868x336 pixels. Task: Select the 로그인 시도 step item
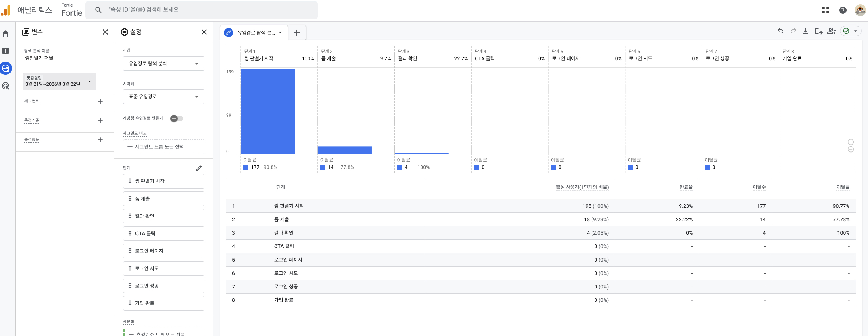164,268
